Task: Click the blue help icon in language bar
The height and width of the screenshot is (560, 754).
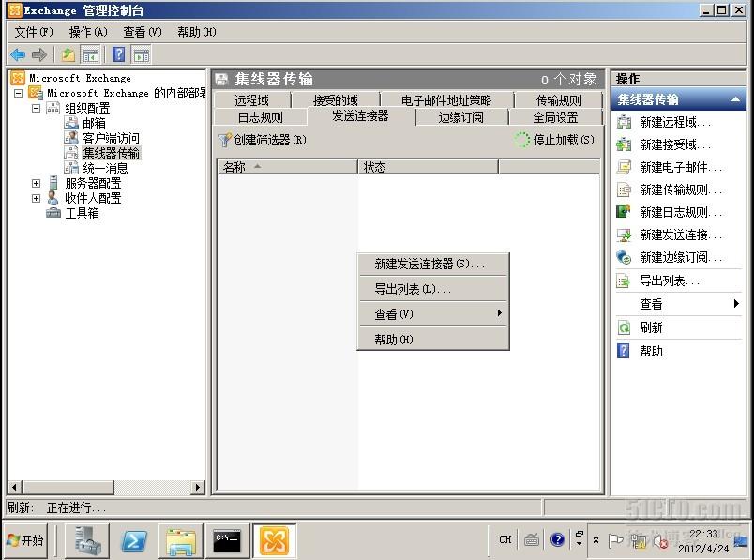Action: (557, 539)
